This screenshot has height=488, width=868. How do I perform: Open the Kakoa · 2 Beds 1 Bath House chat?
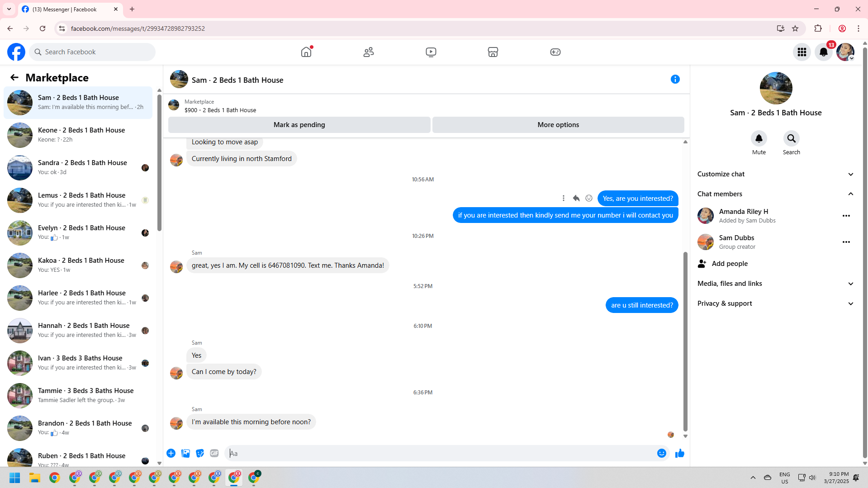pos(78,265)
